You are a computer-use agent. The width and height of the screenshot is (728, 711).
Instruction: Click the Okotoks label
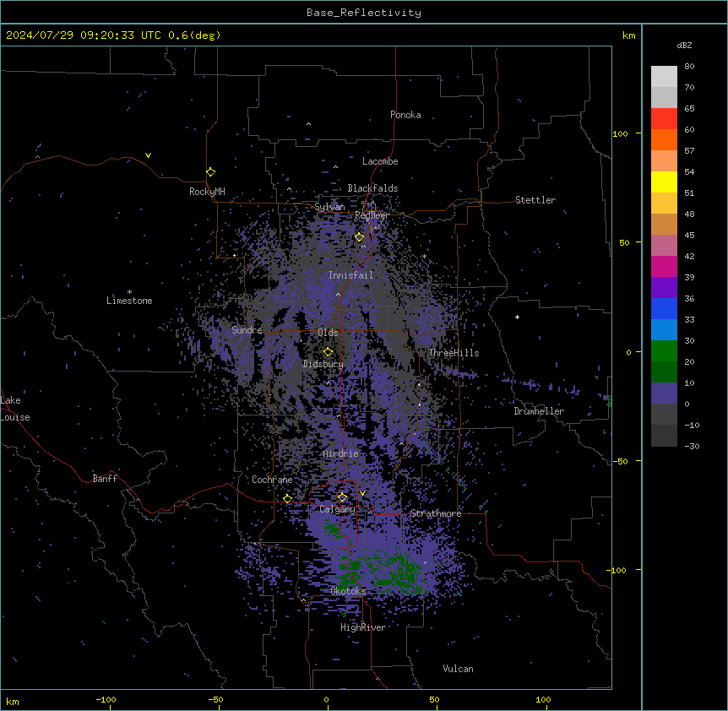coord(348,591)
